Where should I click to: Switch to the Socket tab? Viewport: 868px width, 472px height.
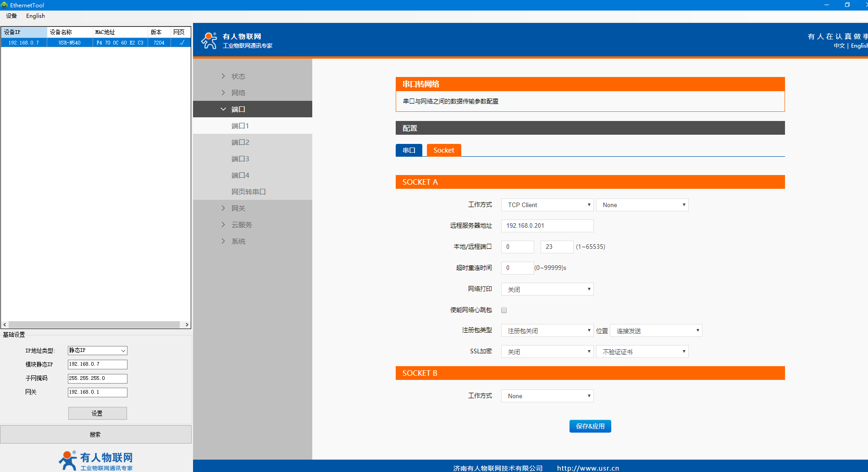[x=443, y=150]
